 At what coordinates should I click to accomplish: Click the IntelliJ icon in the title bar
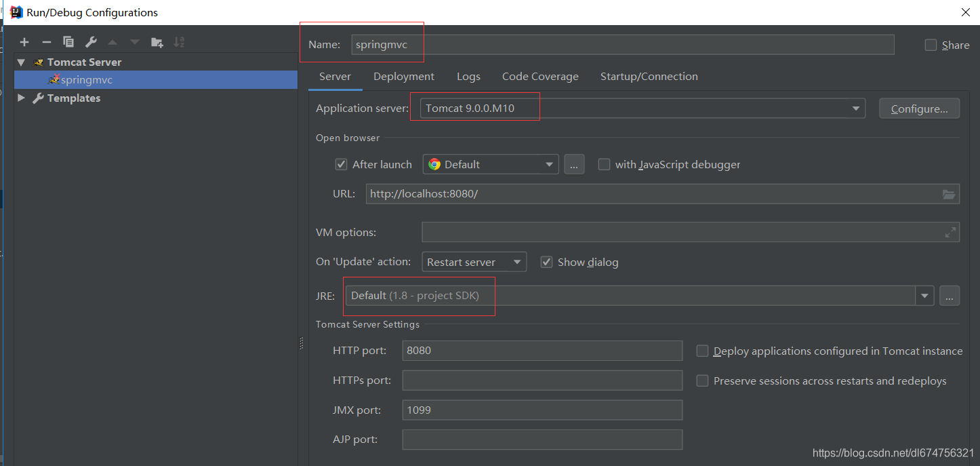(16, 12)
